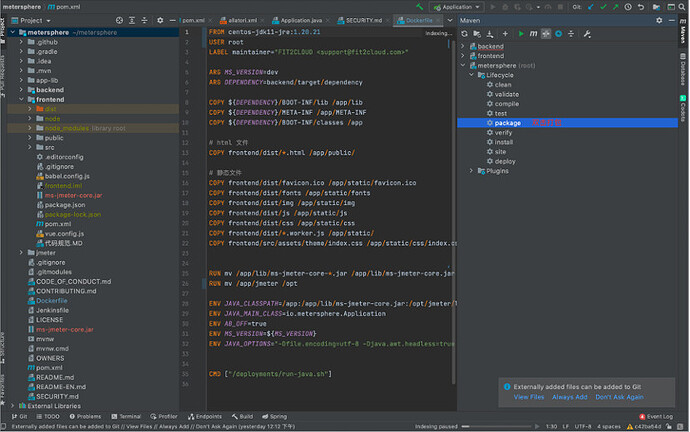The width and height of the screenshot is (690, 432).
Task: Expand the dist folder
Action: (x=30, y=109)
